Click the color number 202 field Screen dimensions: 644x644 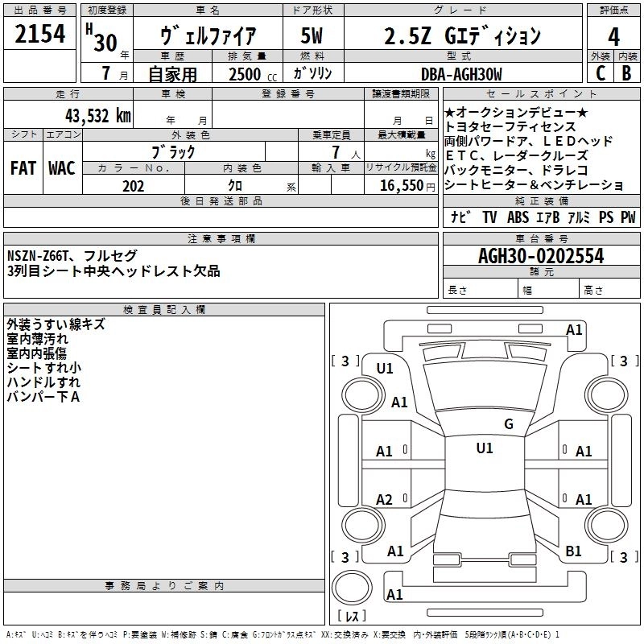click(133, 186)
